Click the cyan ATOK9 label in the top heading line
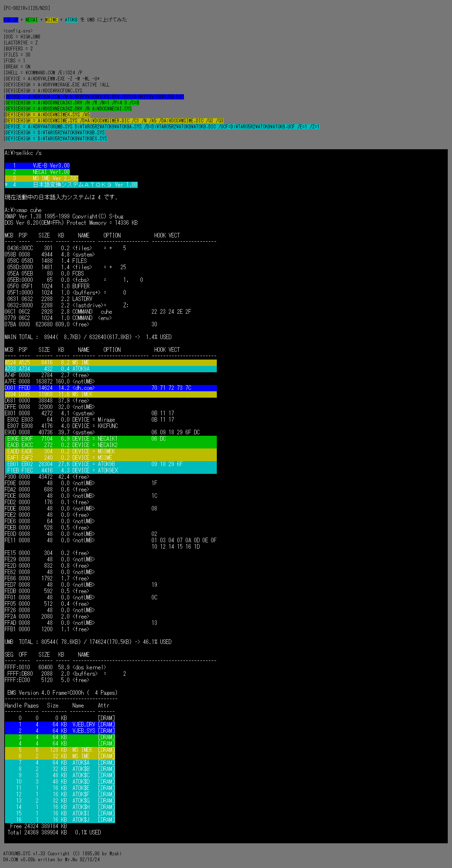This screenshot has height=868, width=452. tap(71, 20)
